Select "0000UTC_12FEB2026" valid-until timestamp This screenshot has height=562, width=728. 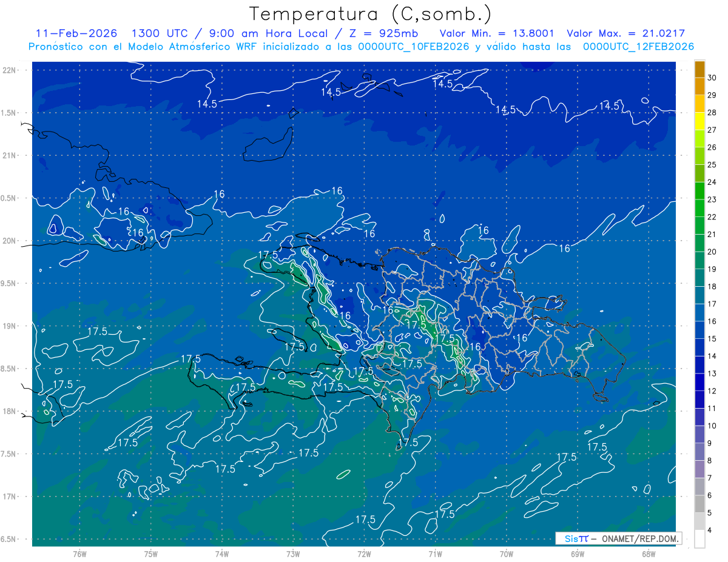tap(638, 47)
